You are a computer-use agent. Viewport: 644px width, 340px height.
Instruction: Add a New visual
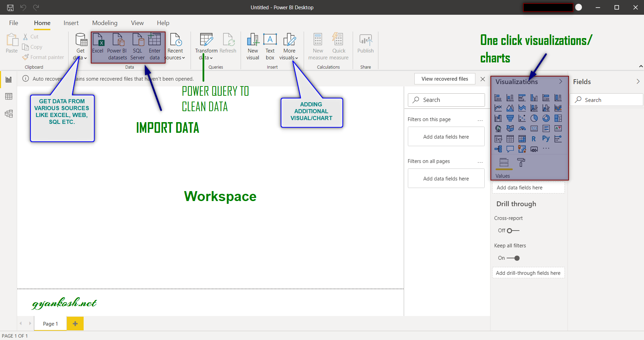pyautogui.click(x=253, y=47)
